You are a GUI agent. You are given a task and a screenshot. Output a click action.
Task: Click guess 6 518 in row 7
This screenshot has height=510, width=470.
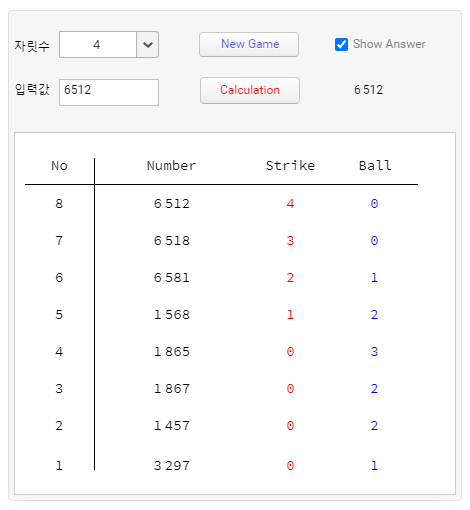(172, 241)
